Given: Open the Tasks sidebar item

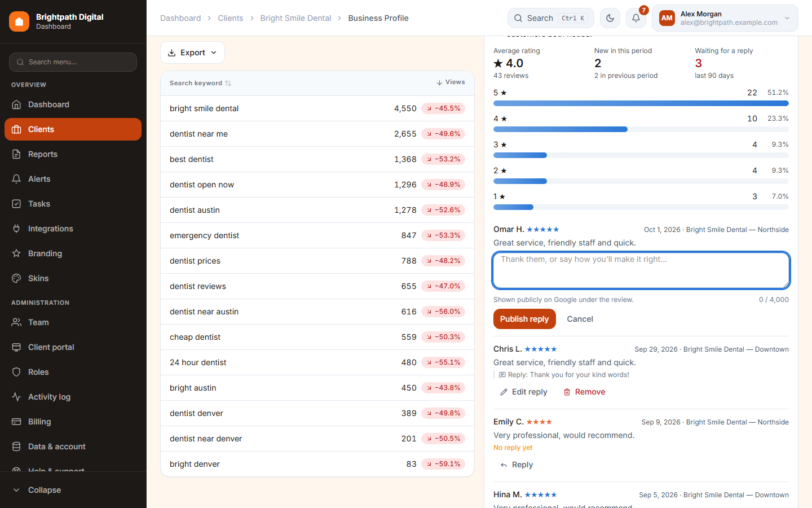Looking at the screenshot, I should tap(73, 204).
